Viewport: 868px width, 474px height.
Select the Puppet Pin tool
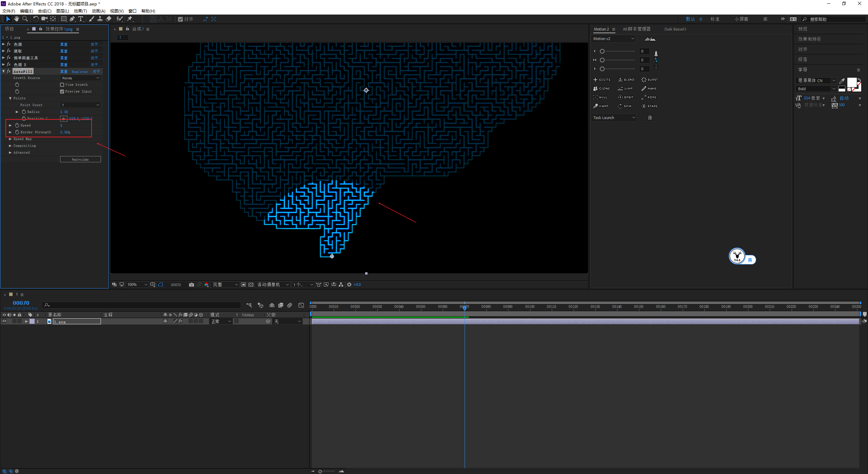pos(130,19)
